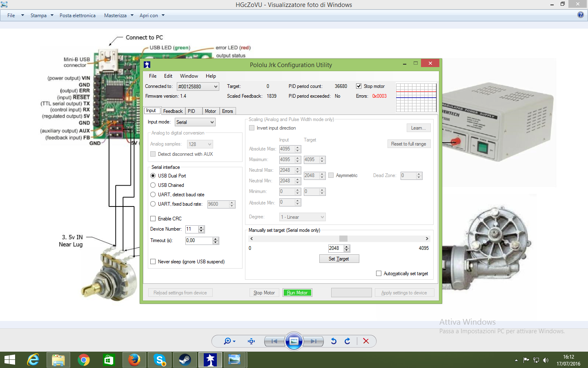Switch to the Feedback tab
This screenshot has width=588, height=368.
pyautogui.click(x=173, y=111)
